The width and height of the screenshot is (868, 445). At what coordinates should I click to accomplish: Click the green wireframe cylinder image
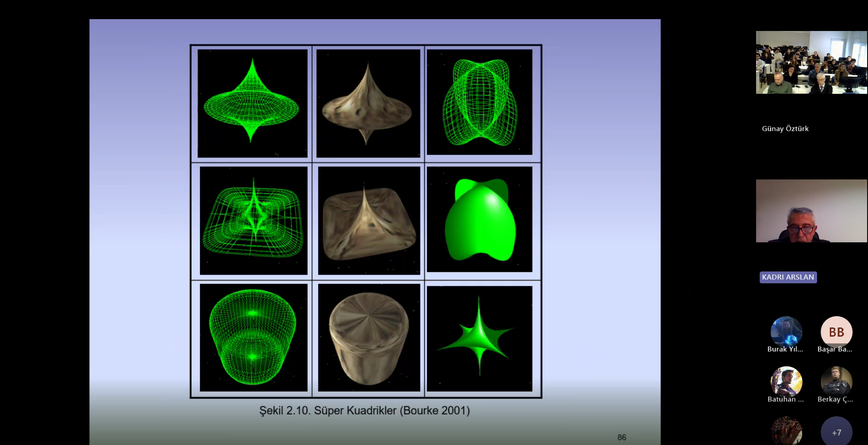(253, 338)
